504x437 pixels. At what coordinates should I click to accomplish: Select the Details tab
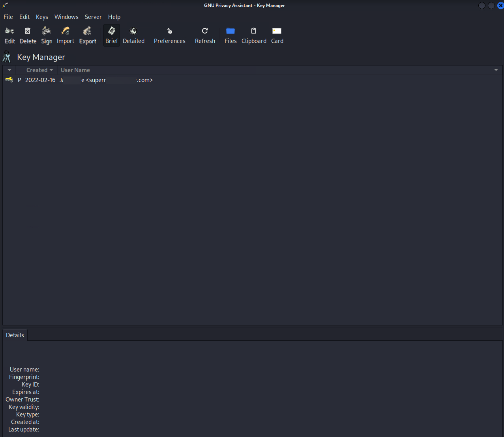click(15, 335)
